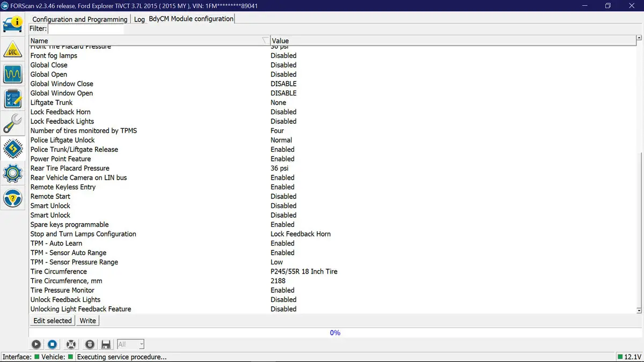Click the Four value for TPMS tires

[x=277, y=131]
